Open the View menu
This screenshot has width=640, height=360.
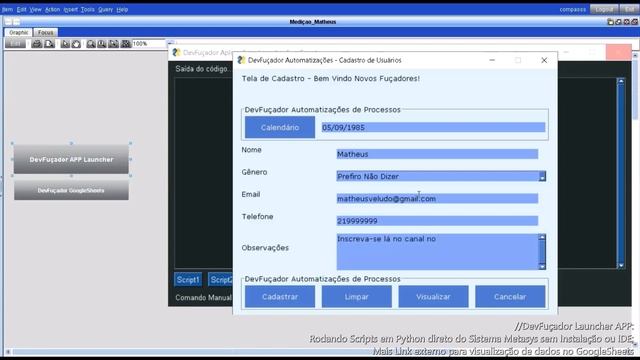(36, 9)
